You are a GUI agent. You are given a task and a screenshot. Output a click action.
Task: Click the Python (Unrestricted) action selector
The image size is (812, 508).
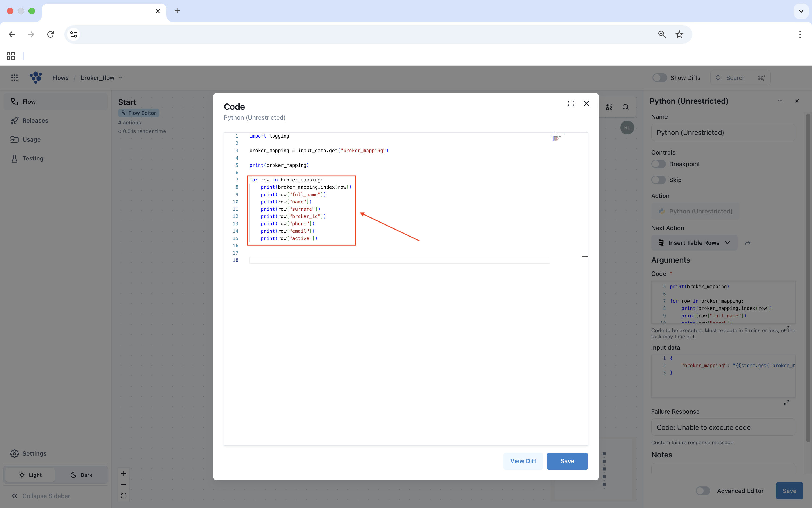[x=695, y=211]
